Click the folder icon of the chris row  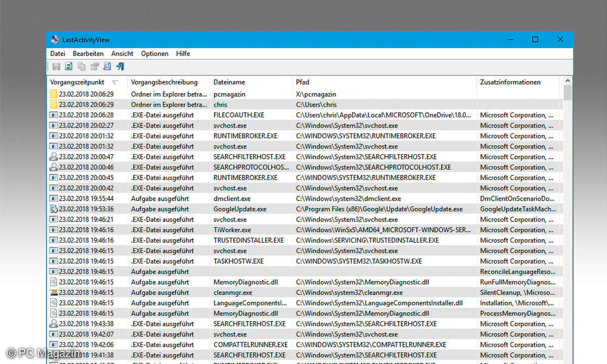pyautogui.click(x=54, y=105)
